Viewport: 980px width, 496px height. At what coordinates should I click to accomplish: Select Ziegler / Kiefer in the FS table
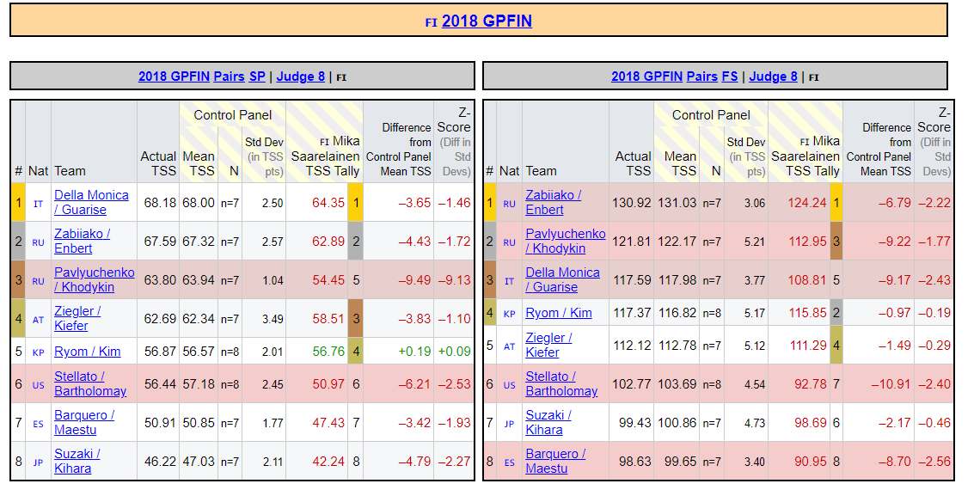coord(548,345)
